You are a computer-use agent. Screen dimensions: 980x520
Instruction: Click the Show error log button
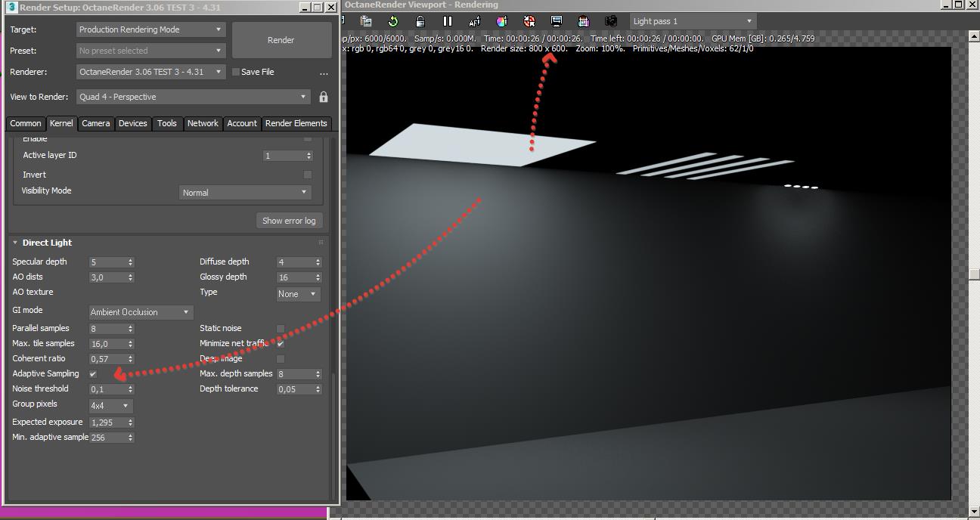(x=289, y=221)
